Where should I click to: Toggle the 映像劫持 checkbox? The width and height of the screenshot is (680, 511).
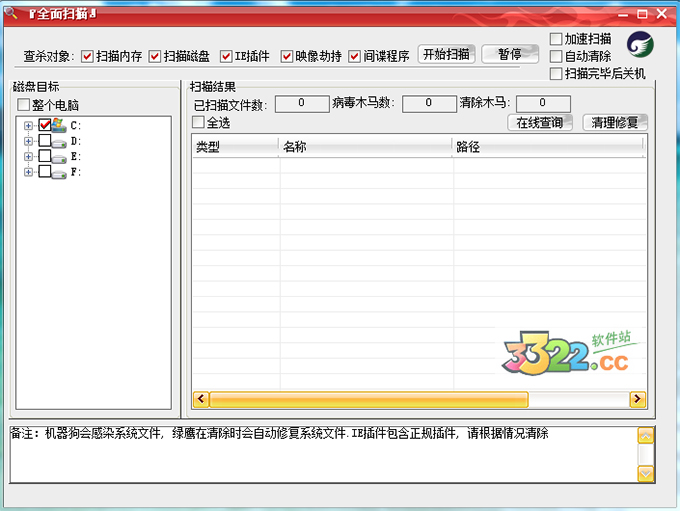pos(286,56)
